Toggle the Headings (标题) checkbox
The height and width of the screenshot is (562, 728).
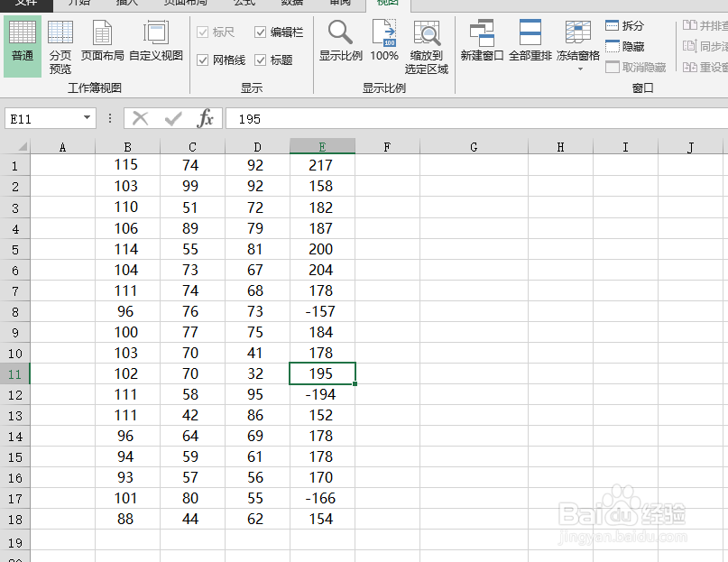(260, 60)
